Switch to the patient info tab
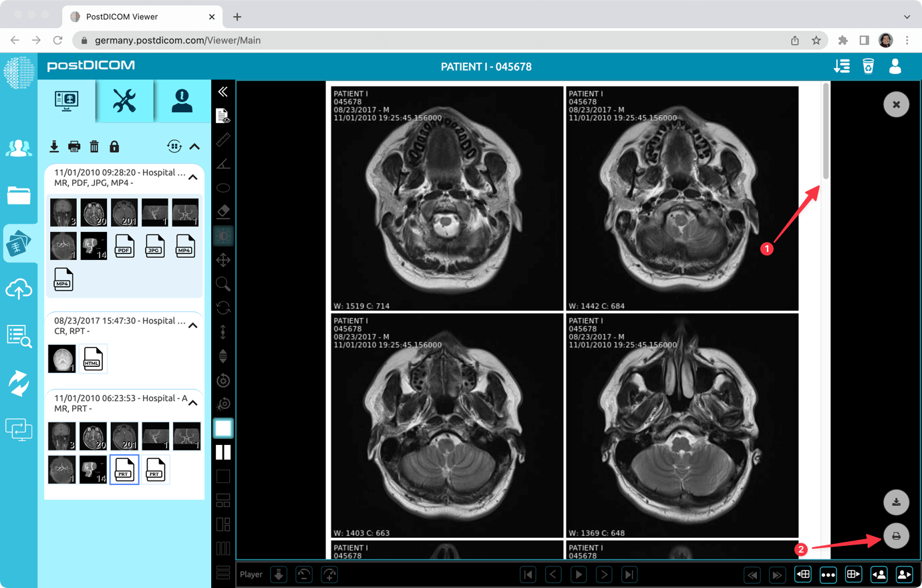The width and height of the screenshot is (922, 588). pos(182,101)
